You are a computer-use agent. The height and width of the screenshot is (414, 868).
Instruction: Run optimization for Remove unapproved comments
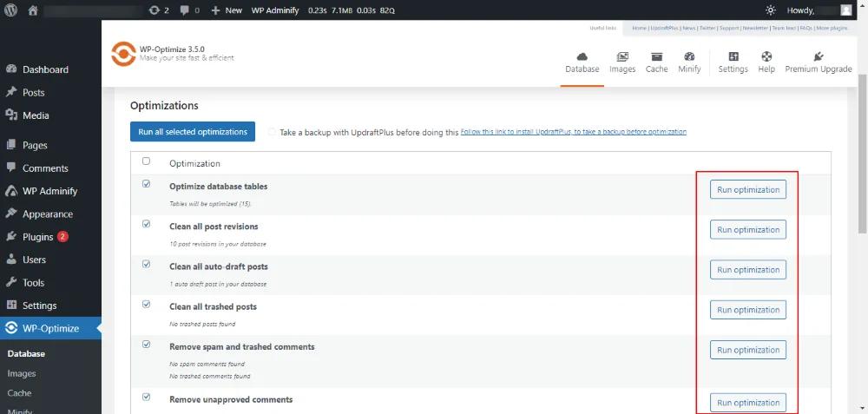[x=748, y=403]
